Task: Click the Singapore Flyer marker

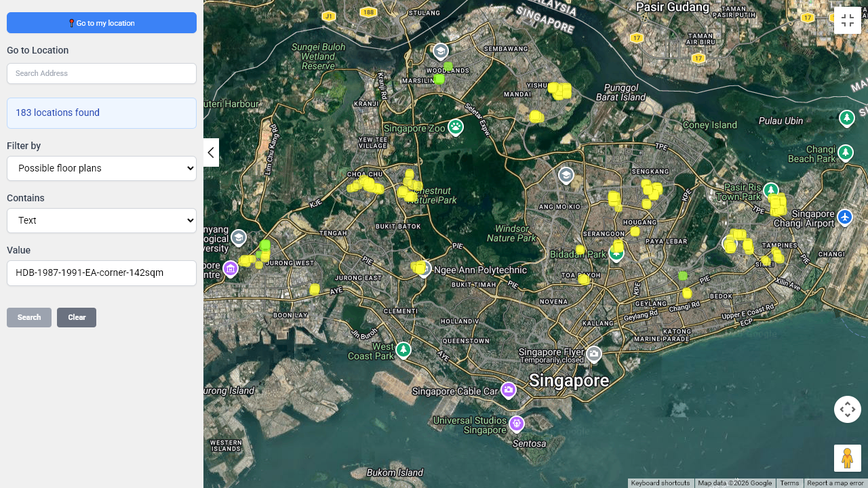Action: pyautogui.click(x=594, y=354)
